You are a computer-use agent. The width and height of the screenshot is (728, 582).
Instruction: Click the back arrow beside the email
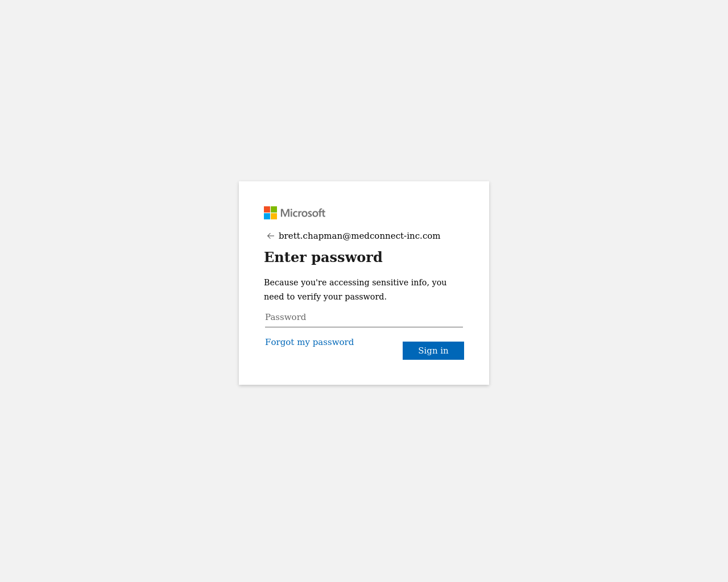pos(271,236)
